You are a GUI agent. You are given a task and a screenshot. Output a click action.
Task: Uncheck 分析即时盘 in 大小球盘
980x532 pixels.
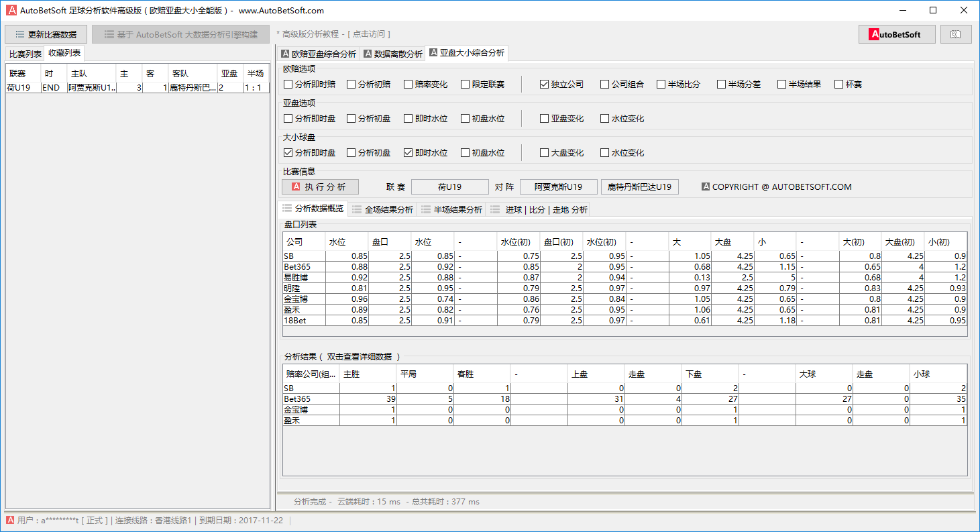coord(309,153)
